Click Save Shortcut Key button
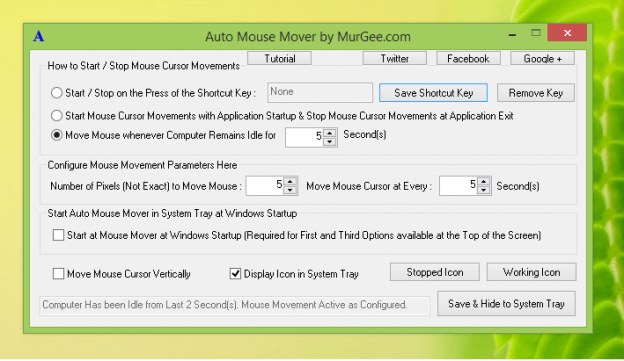Viewport: 624px width, 361px height. (x=433, y=93)
